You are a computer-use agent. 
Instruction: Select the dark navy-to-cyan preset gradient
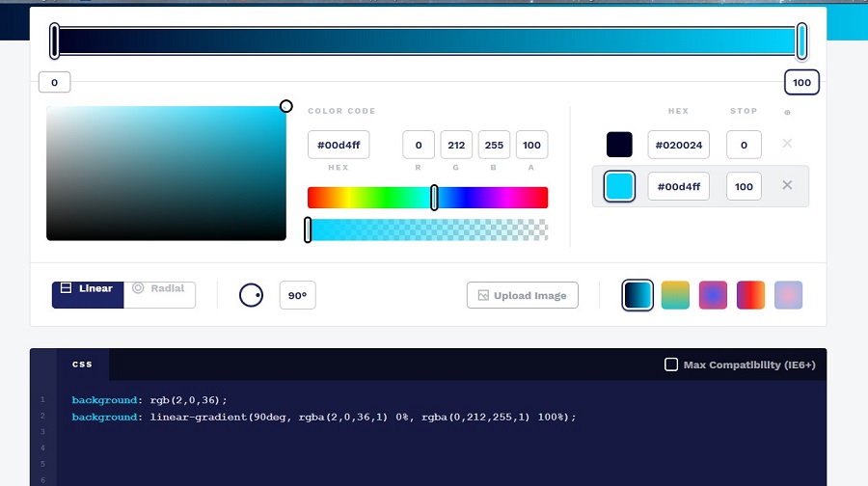tap(637, 295)
